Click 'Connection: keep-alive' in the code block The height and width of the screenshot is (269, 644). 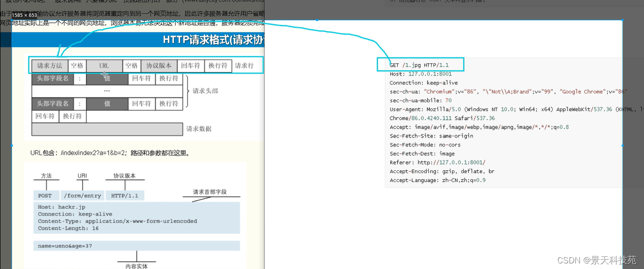point(424,82)
